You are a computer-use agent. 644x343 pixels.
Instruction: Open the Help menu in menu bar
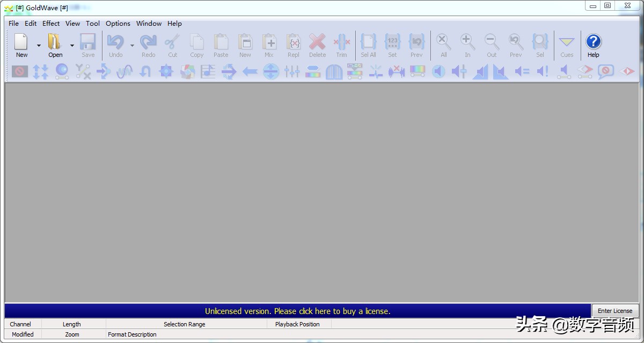(174, 24)
